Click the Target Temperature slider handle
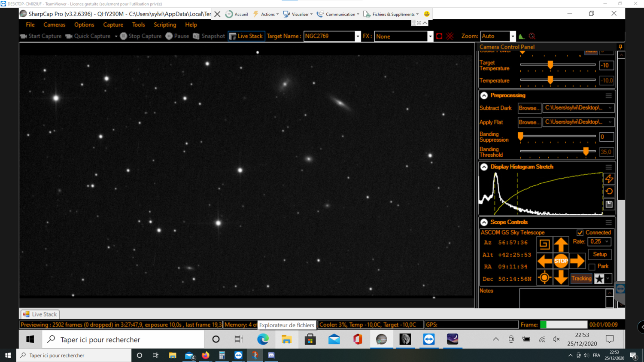Screen dimensions: 644x362 [x=550, y=65]
